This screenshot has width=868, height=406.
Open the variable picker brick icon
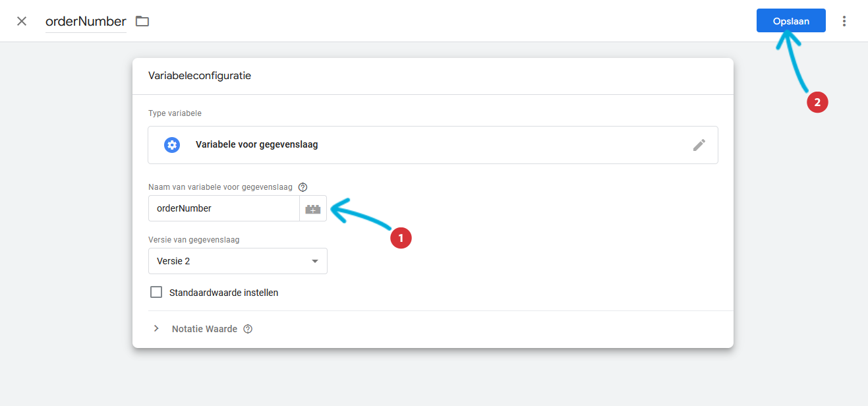point(313,208)
